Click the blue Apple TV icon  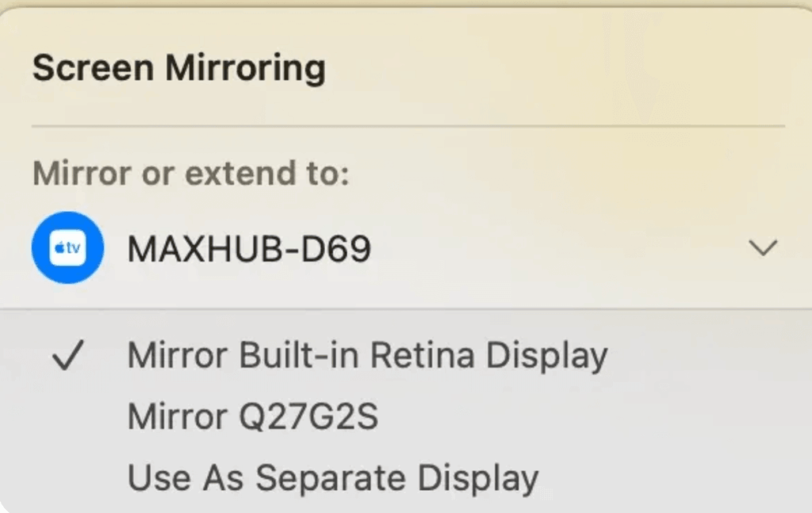click(x=68, y=249)
